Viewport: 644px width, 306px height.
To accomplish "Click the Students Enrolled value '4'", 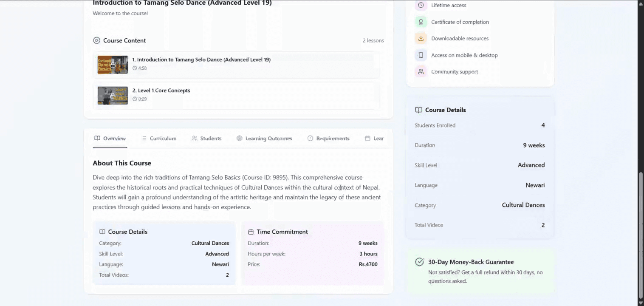I will coord(543,125).
